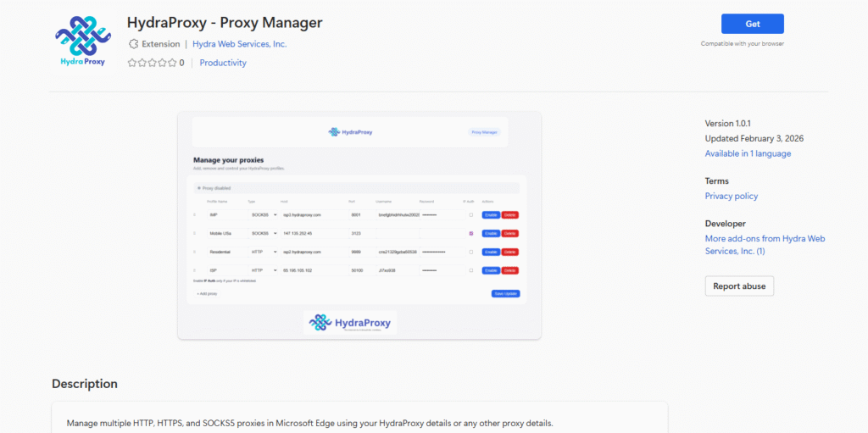Click the Proxy Manager tab pill
Viewport: 868px width, 433px height.
tap(485, 132)
